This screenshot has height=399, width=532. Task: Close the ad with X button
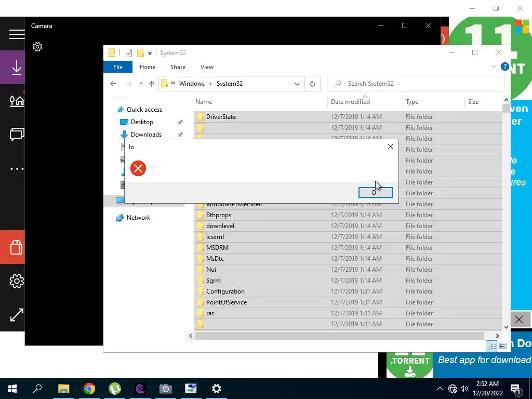pos(519,320)
